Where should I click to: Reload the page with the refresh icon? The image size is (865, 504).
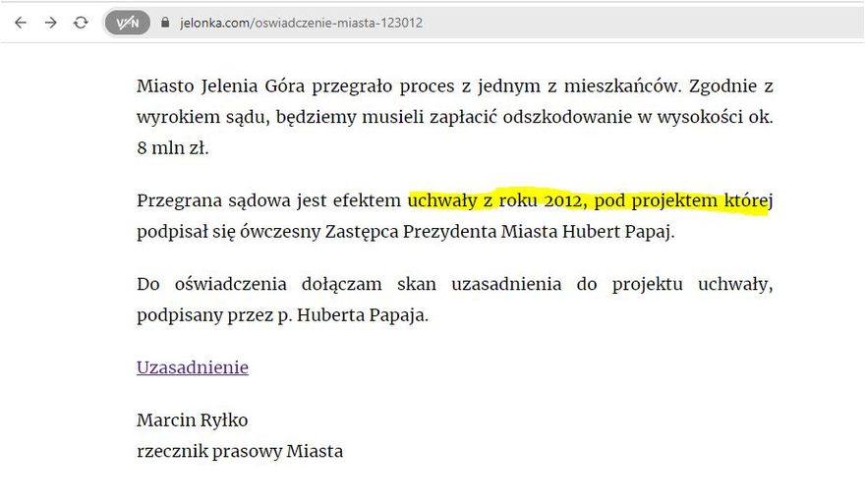coord(81,23)
